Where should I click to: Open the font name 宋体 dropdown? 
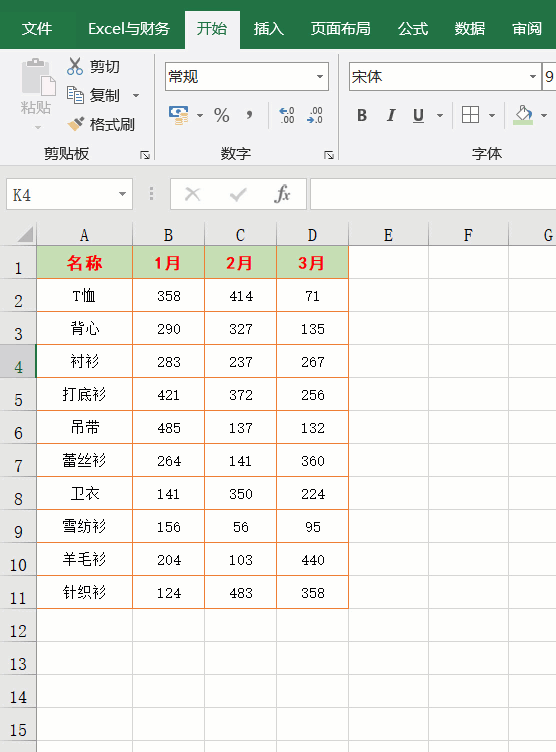click(x=532, y=77)
